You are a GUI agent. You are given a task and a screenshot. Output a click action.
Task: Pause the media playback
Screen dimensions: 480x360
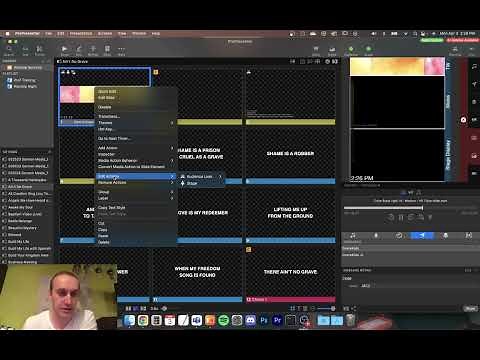[x=401, y=218]
